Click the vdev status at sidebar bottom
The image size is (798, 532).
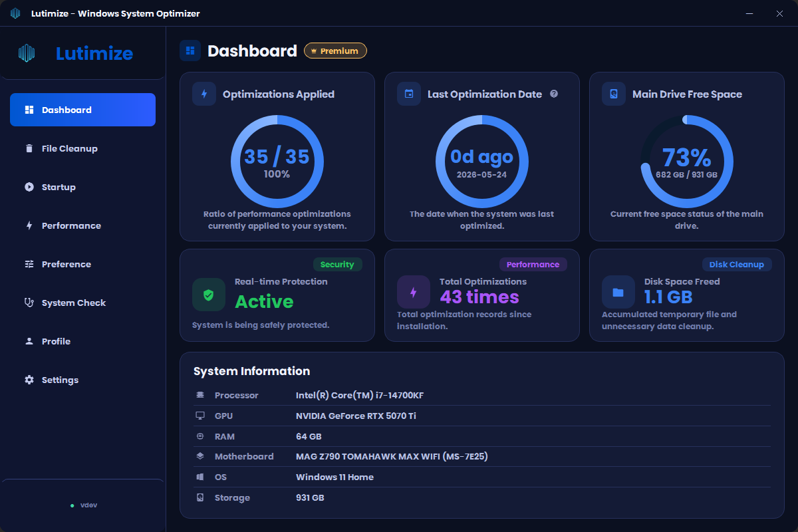[x=84, y=505]
